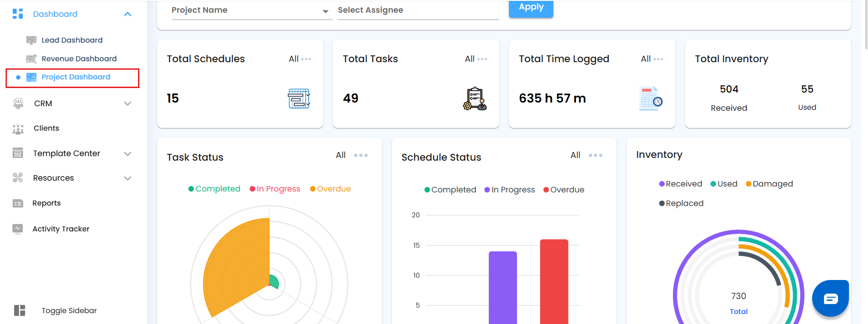Click the CRM handshake icon
The image size is (868, 324).
pos(18,103)
